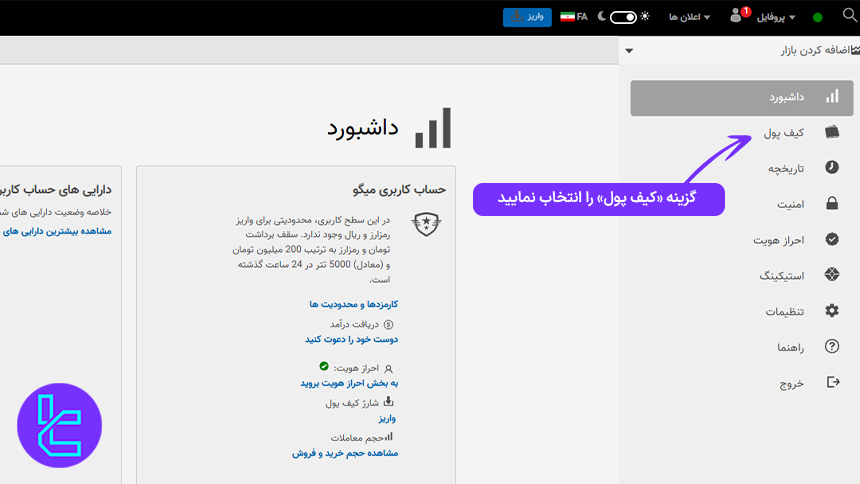
Task: Click خروج to log out
Action: click(x=791, y=383)
